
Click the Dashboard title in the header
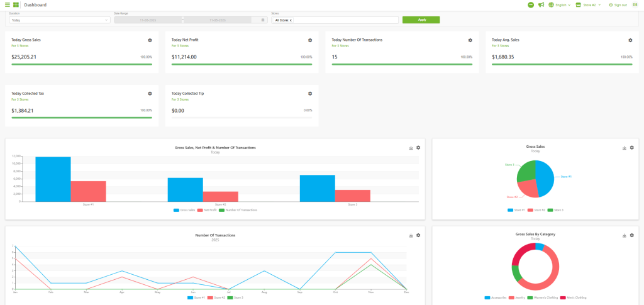pyautogui.click(x=35, y=5)
